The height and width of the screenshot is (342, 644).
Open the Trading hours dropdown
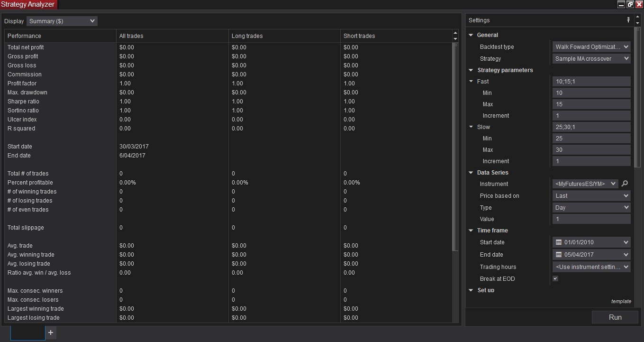point(591,267)
